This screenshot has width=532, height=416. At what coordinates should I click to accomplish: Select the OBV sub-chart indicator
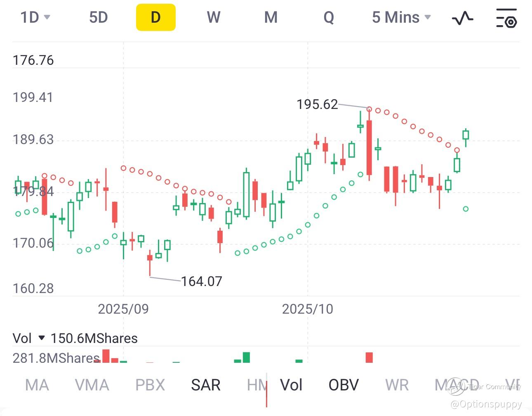344,385
